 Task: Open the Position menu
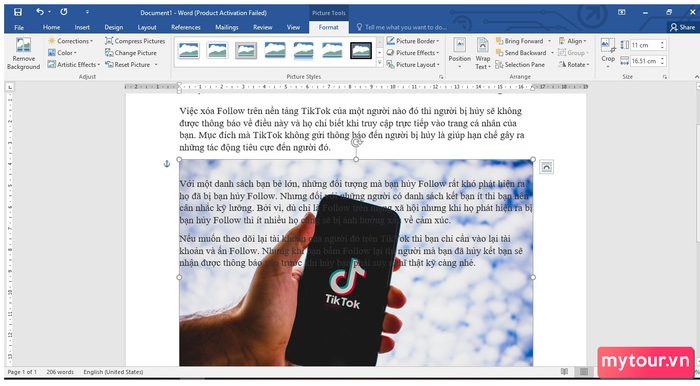click(x=459, y=53)
